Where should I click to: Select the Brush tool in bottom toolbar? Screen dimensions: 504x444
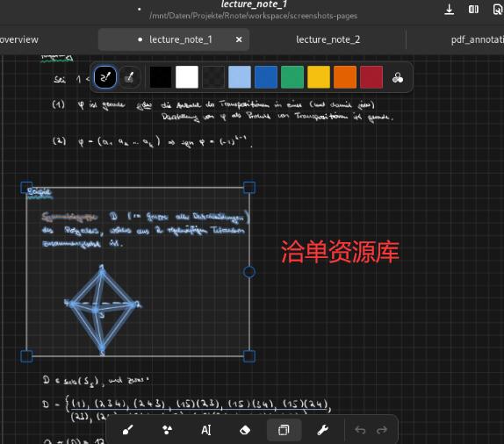tap(128, 430)
